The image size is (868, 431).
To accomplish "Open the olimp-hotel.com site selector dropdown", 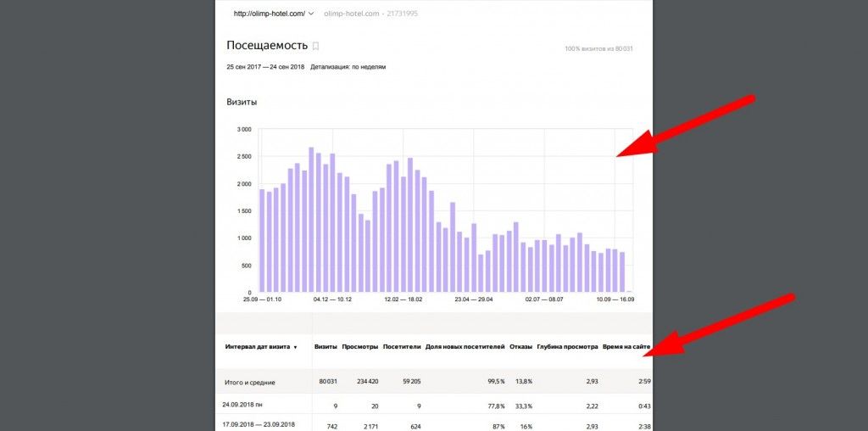I will pyautogui.click(x=273, y=14).
